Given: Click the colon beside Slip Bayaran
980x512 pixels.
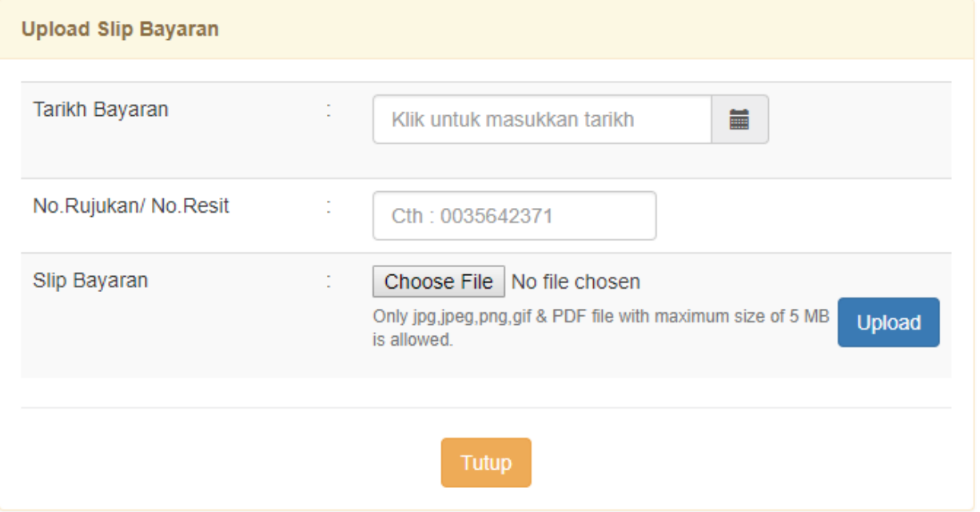Looking at the screenshot, I should point(329,281).
